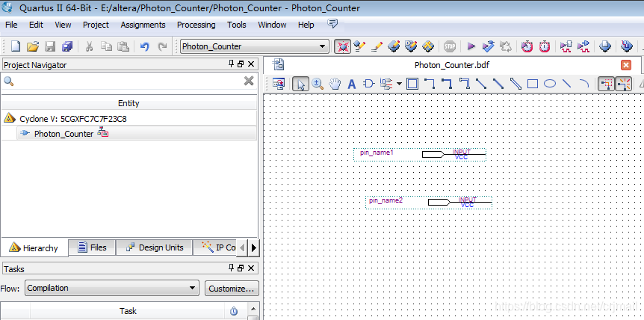Click the Customize... button
The width and height of the screenshot is (644, 320).
(232, 289)
